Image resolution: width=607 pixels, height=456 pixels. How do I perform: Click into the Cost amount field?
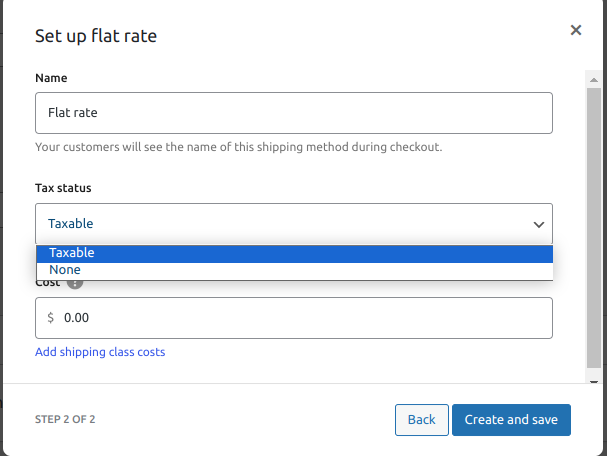click(300, 318)
